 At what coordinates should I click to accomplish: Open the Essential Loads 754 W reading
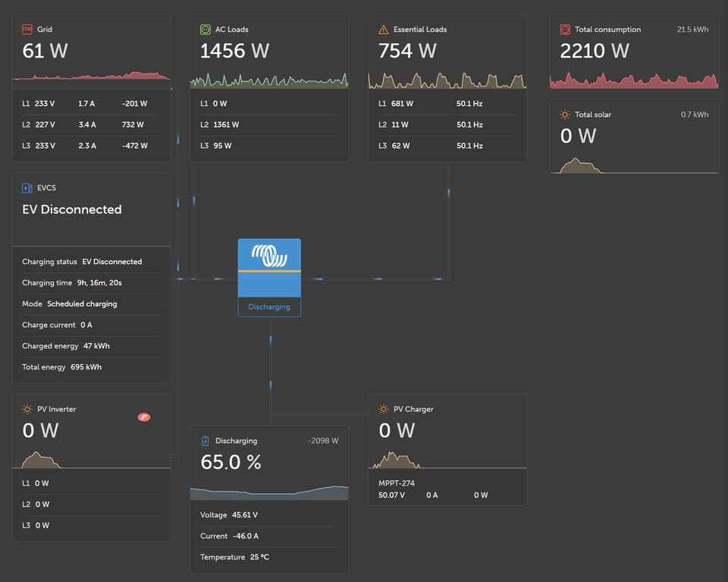pyautogui.click(x=407, y=51)
